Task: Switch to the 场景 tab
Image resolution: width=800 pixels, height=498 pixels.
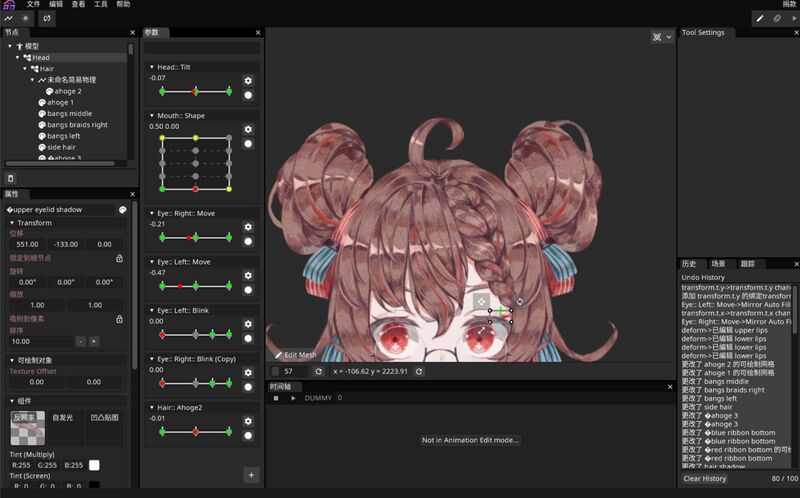Action: click(718, 264)
